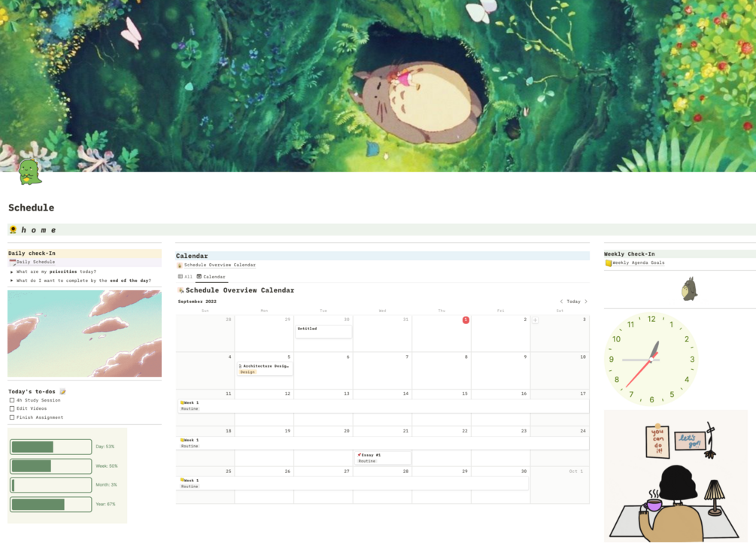Check the 4h Study Session checkbox
The height and width of the screenshot is (549, 756).
(12, 400)
